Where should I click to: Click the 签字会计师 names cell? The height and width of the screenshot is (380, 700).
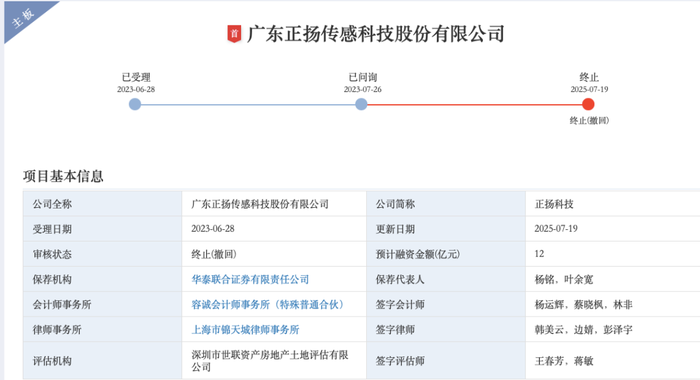[583, 305]
